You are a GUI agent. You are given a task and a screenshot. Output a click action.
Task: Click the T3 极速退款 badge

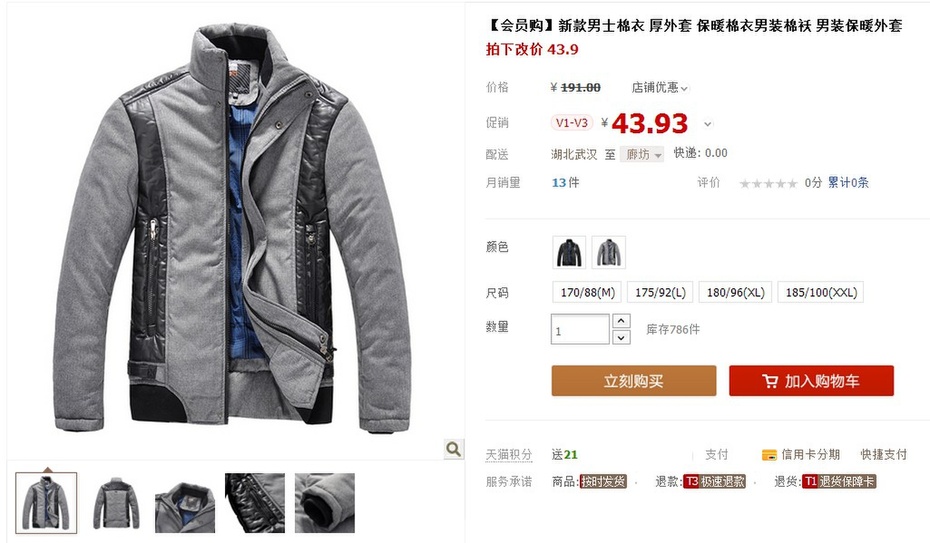tap(715, 481)
